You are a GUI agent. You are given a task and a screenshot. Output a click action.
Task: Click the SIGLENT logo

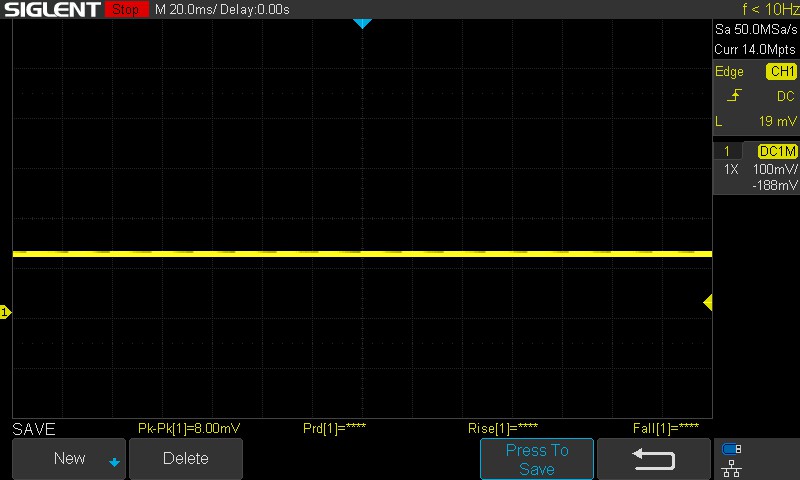click(52, 9)
